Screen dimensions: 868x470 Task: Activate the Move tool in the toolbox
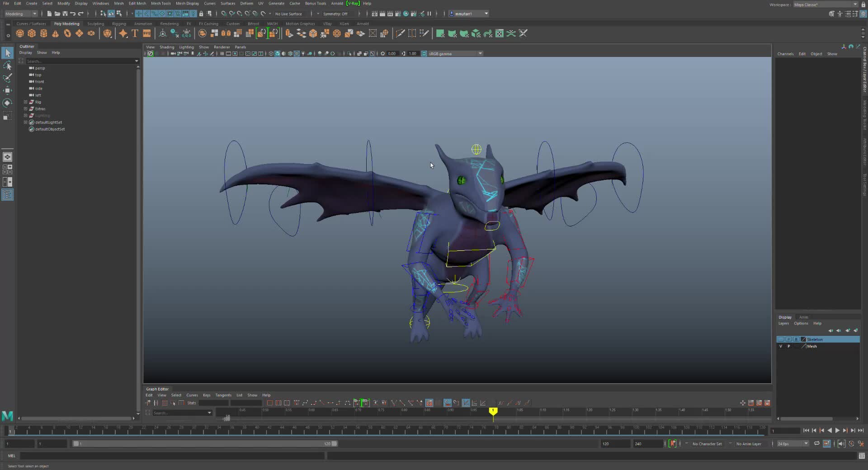[x=7, y=90]
